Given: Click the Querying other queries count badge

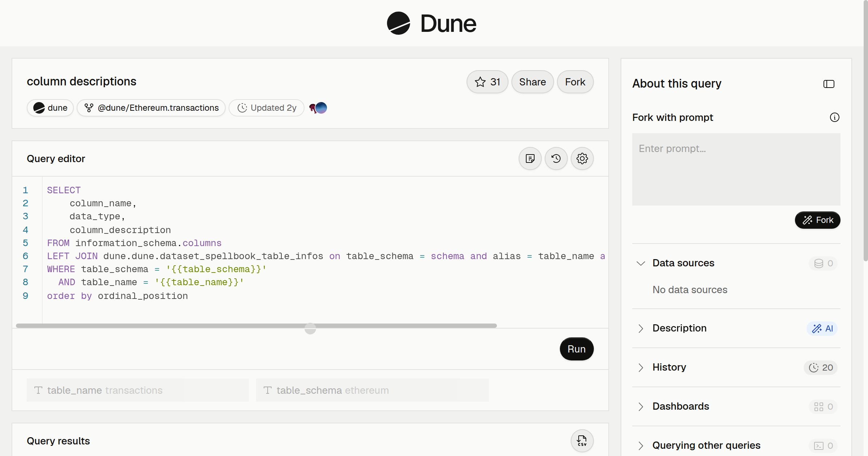Looking at the screenshot, I should (823, 446).
